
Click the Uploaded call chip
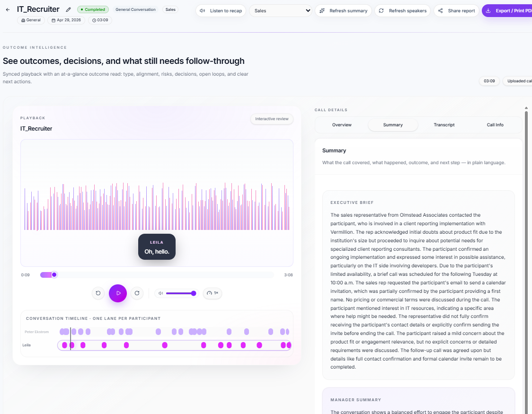[x=517, y=81]
